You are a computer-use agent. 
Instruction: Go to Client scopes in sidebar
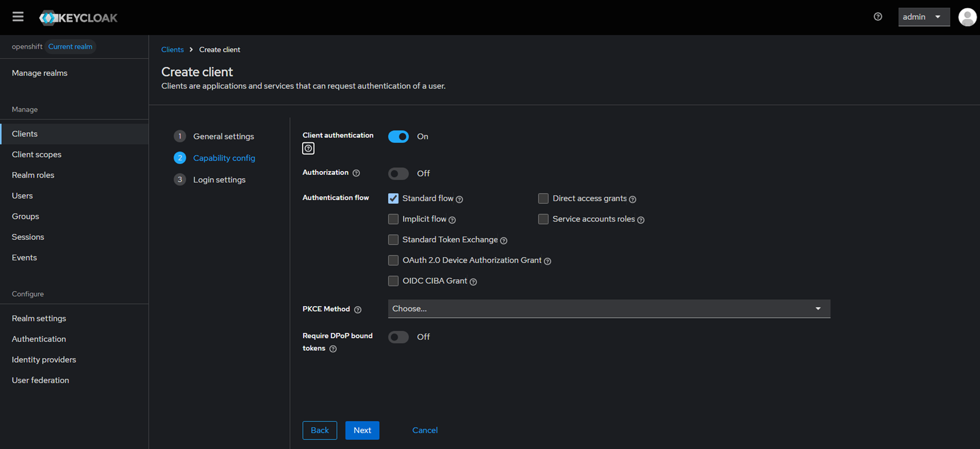coord(37,154)
